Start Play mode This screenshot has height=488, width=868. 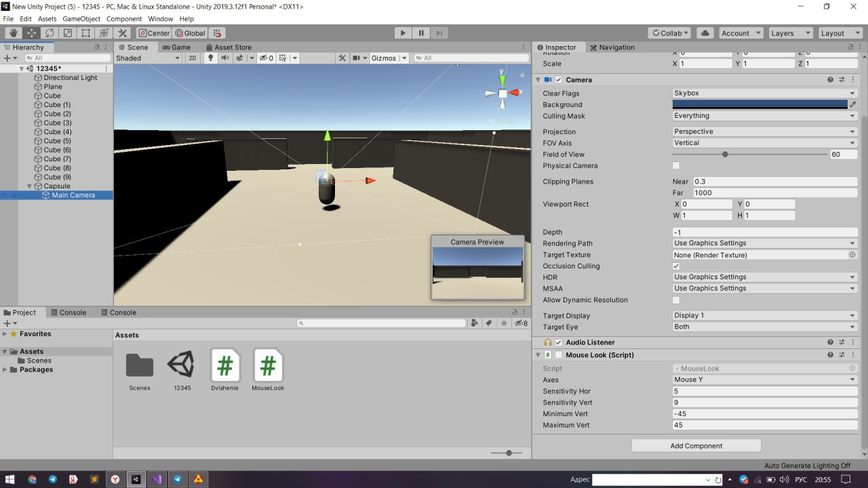pos(403,33)
